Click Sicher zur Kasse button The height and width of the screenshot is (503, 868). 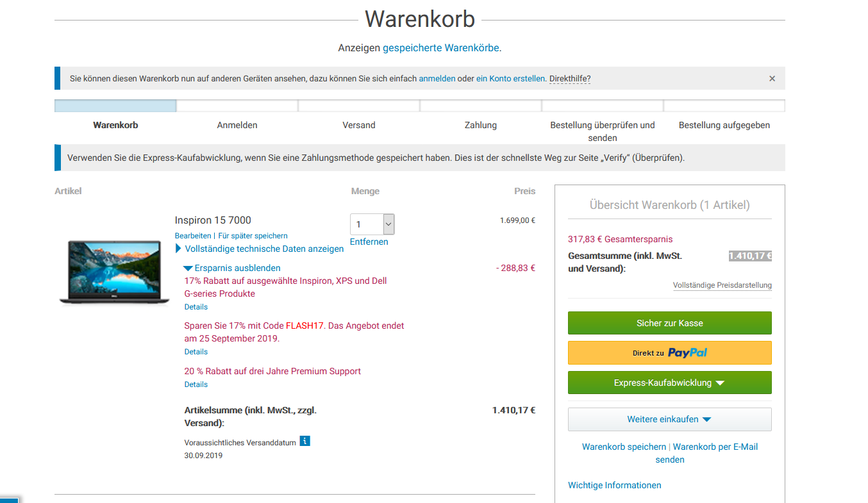pos(669,323)
